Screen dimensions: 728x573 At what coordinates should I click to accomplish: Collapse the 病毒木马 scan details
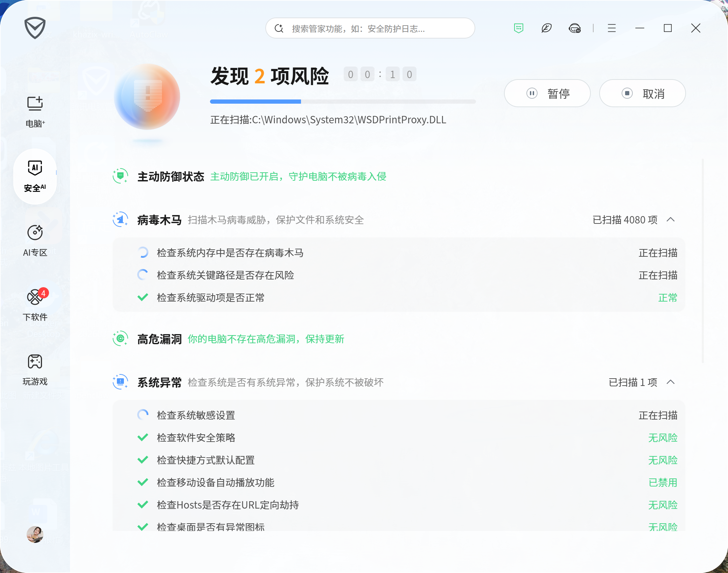(671, 220)
